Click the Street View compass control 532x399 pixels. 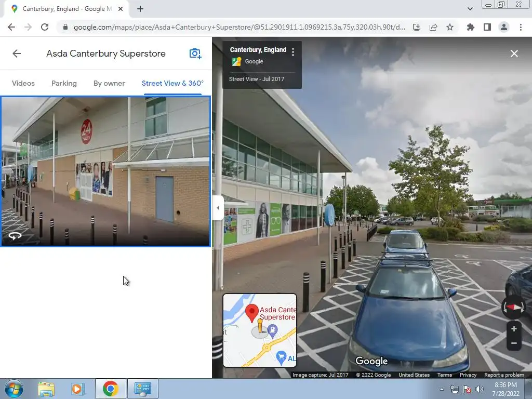(x=513, y=307)
